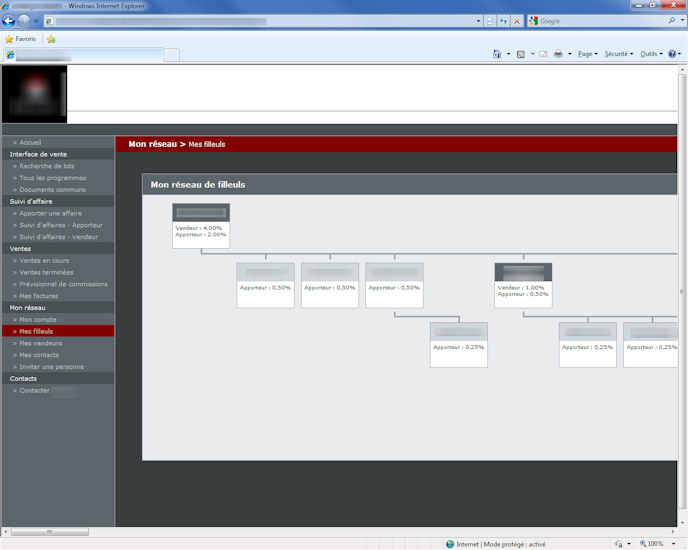Open Inviter une personne link
688x550 pixels.
pos(51,367)
